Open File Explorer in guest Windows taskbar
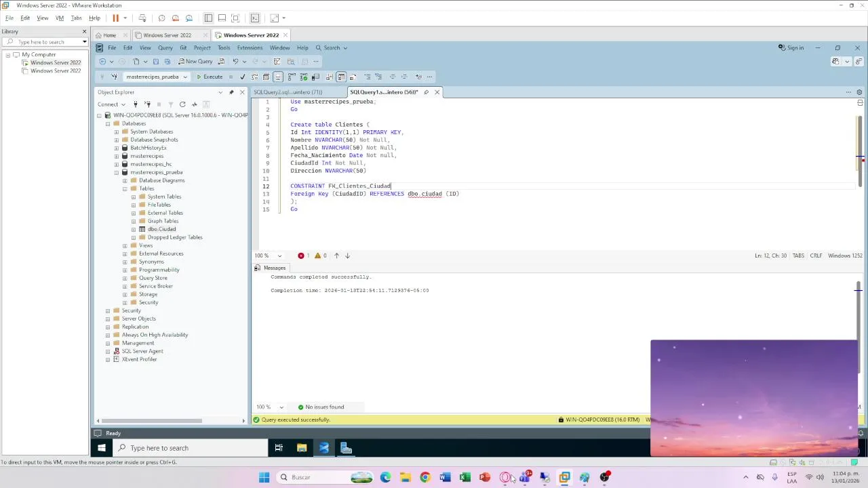 [x=302, y=448]
